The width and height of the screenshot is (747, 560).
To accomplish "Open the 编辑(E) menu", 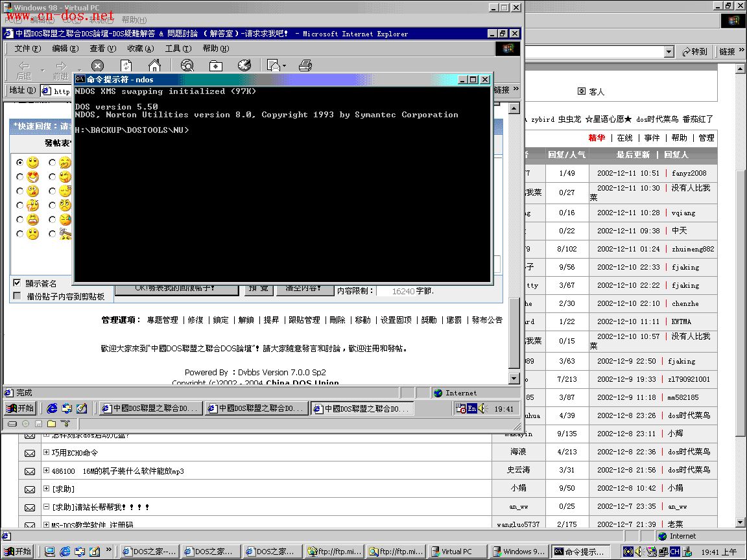I will click(65, 48).
